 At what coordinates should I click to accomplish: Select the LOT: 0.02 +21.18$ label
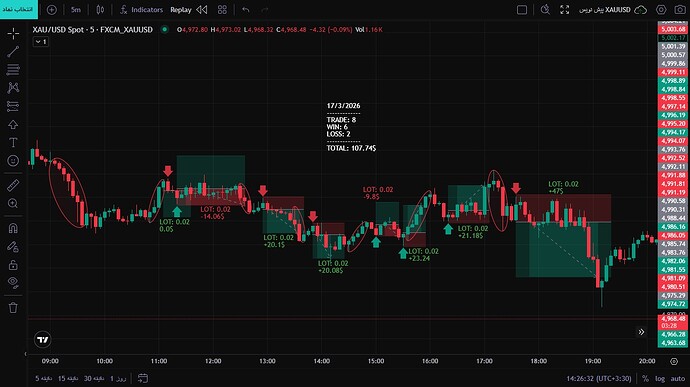473,232
